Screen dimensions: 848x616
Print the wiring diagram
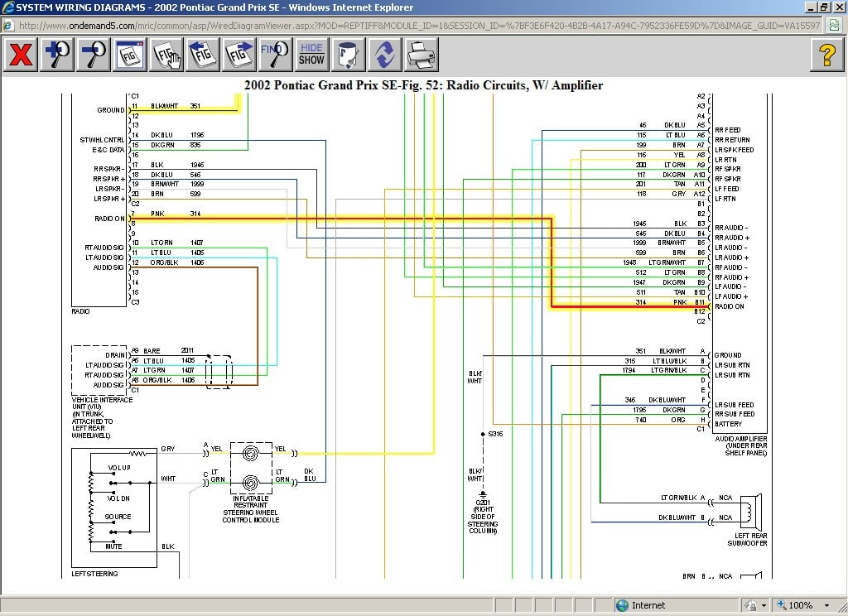click(x=422, y=54)
